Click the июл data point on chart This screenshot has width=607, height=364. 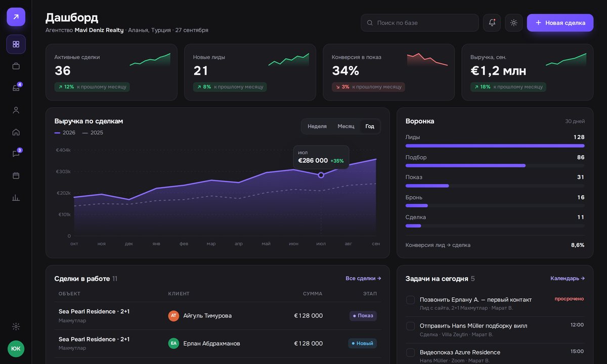point(321,175)
